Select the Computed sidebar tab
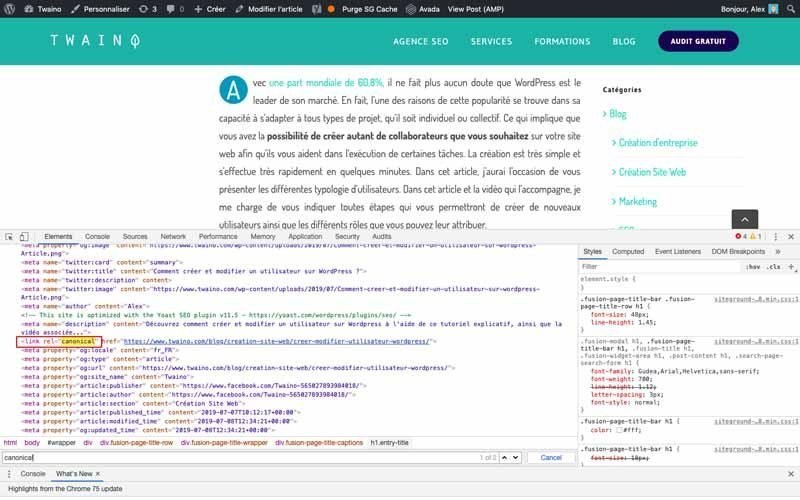The image size is (800, 500). [628, 252]
